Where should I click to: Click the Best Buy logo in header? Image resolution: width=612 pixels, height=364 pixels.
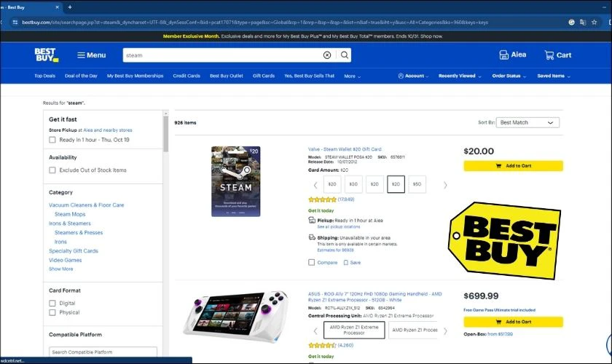[x=47, y=55]
